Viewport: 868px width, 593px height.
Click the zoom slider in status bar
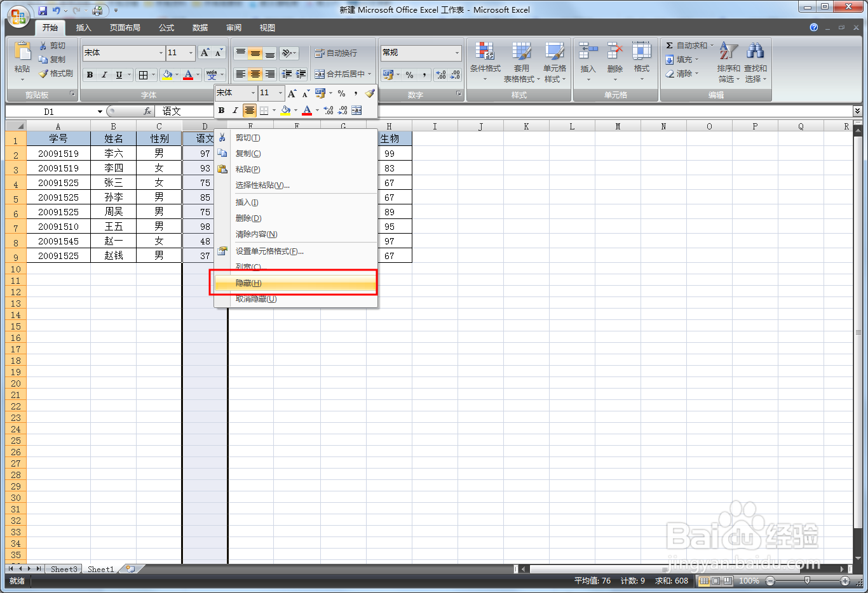click(807, 581)
